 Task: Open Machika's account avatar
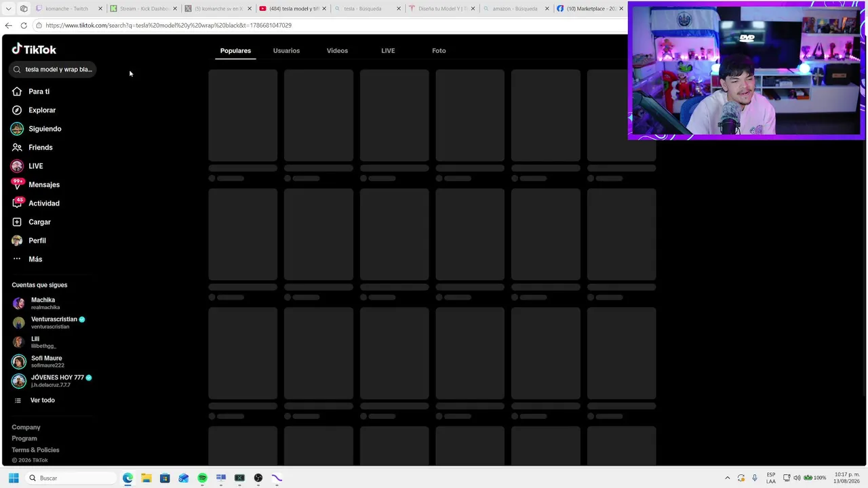[19, 303]
